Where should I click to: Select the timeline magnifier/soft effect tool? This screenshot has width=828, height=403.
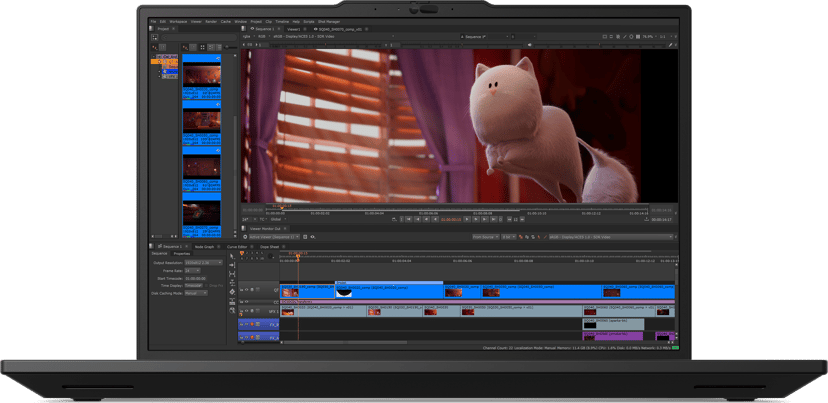tap(232, 311)
